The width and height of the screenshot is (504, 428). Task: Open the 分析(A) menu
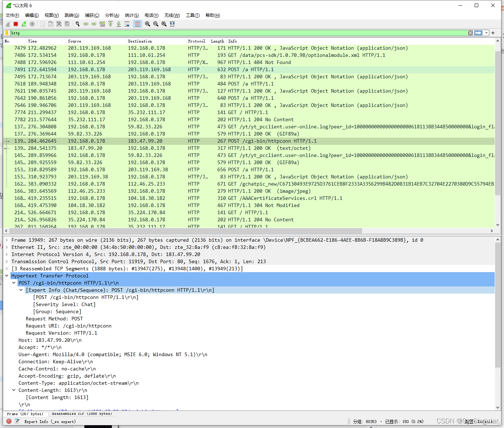tap(112, 15)
